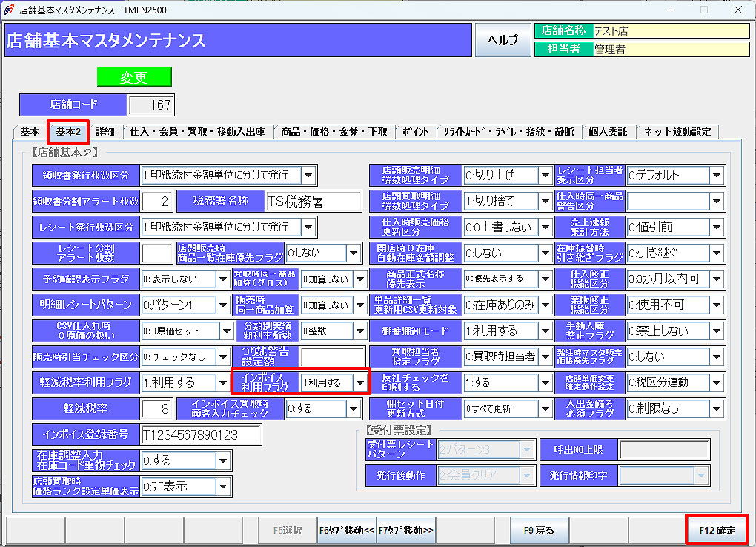Click the 軽減税率 value field

coord(156,409)
